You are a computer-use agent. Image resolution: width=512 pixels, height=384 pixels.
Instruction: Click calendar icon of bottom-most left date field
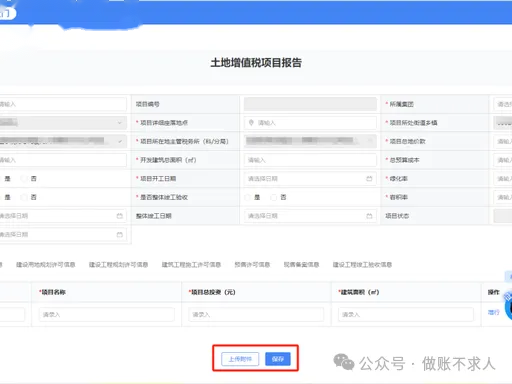tap(120, 235)
